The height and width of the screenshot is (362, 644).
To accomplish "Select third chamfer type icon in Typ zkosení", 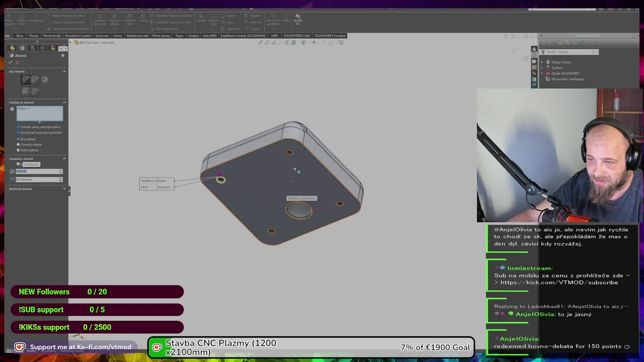I will [45, 79].
